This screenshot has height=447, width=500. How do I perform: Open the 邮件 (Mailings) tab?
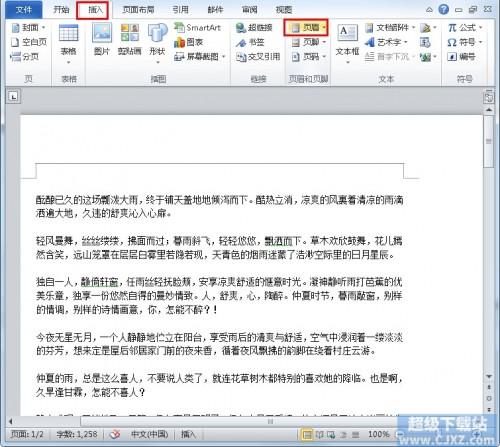coord(215,10)
